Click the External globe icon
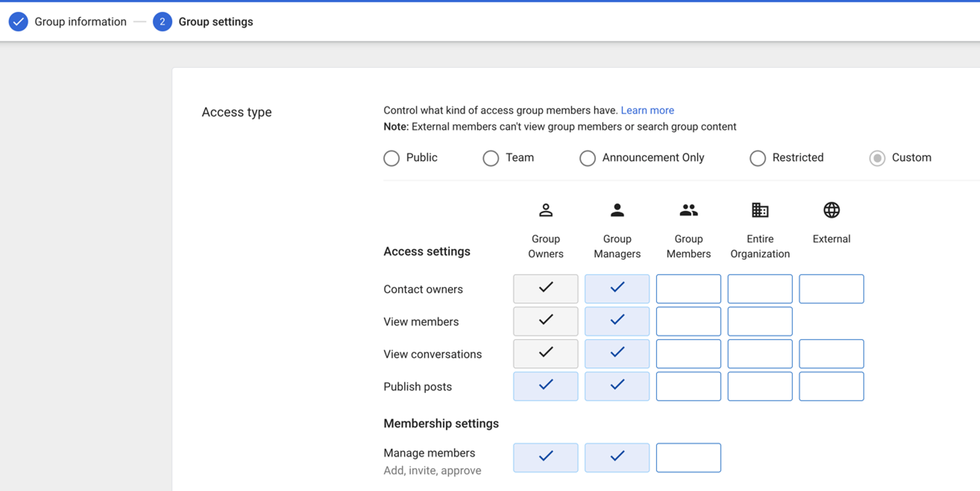 (x=831, y=210)
